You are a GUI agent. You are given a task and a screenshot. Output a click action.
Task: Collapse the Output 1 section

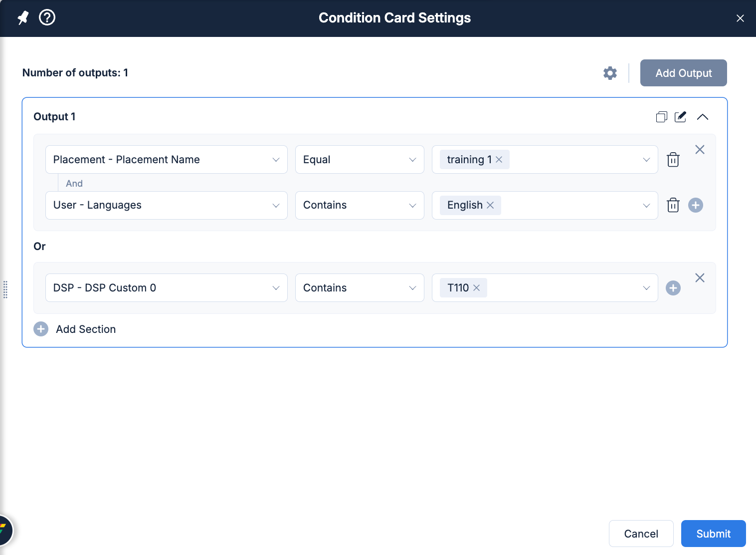[x=703, y=117]
